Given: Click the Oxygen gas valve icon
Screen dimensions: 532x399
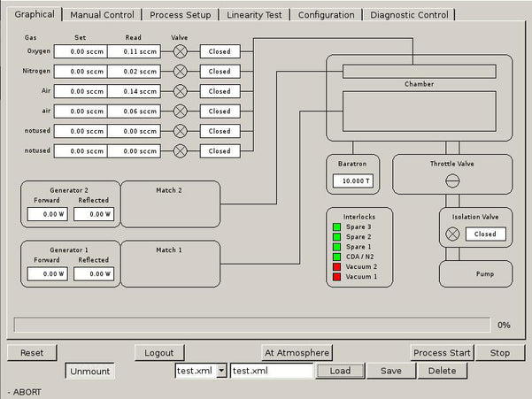Looking at the screenshot, I should (180, 51).
